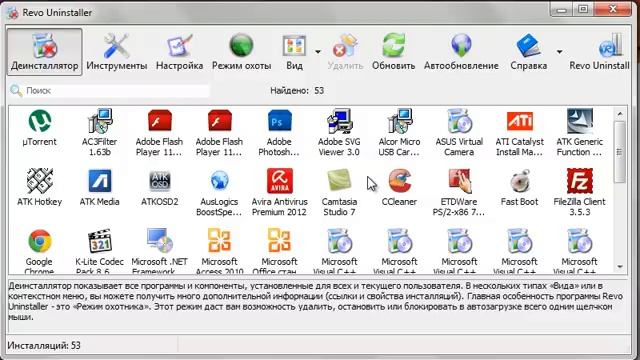Screen dimensions: 640x360
Task: Click the Обновить refresh button
Action: point(393,51)
